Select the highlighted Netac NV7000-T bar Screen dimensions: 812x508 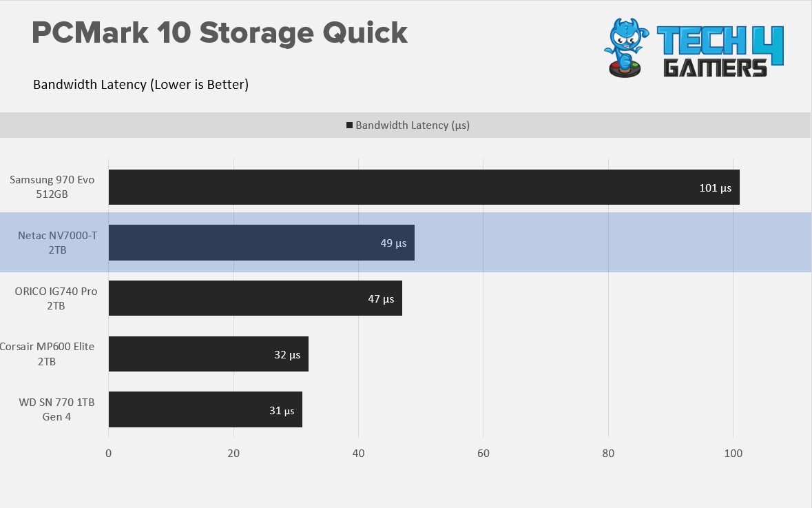click(262, 243)
